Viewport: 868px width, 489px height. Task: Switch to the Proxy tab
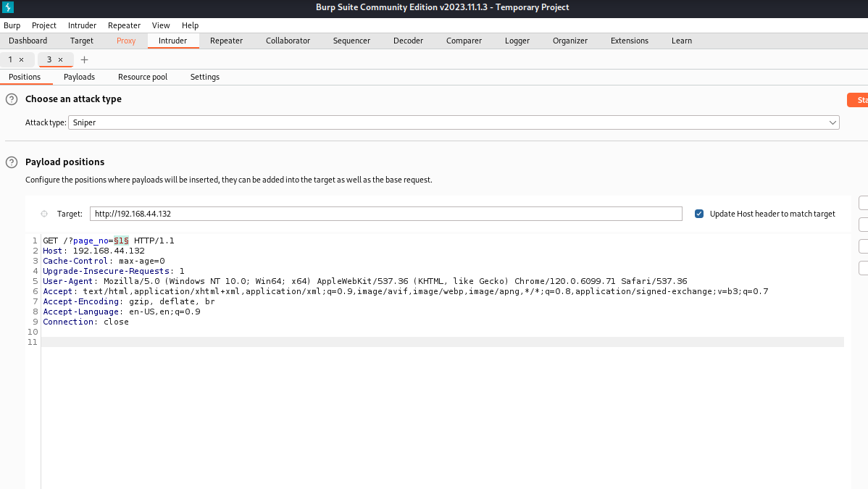[126, 41]
